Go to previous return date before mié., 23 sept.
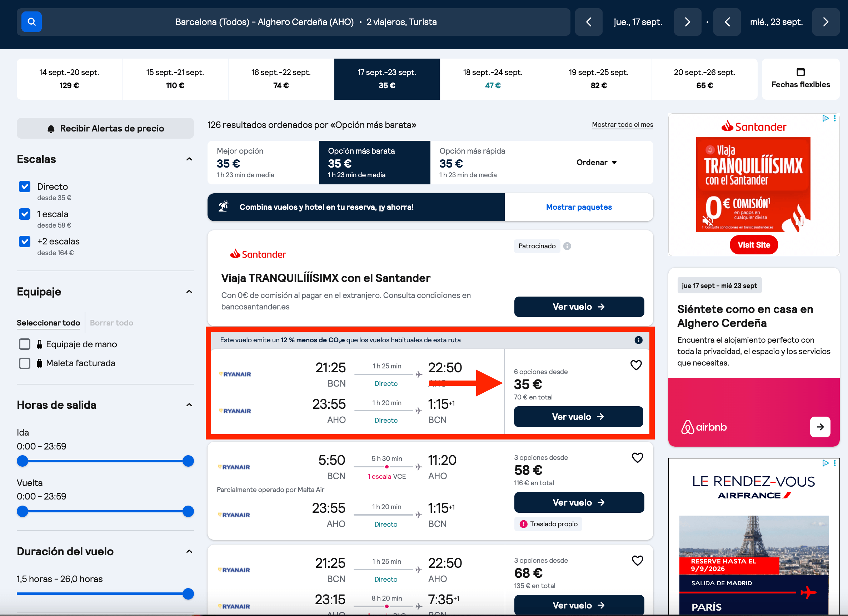This screenshot has height=616, width=848. click(727, 22)
